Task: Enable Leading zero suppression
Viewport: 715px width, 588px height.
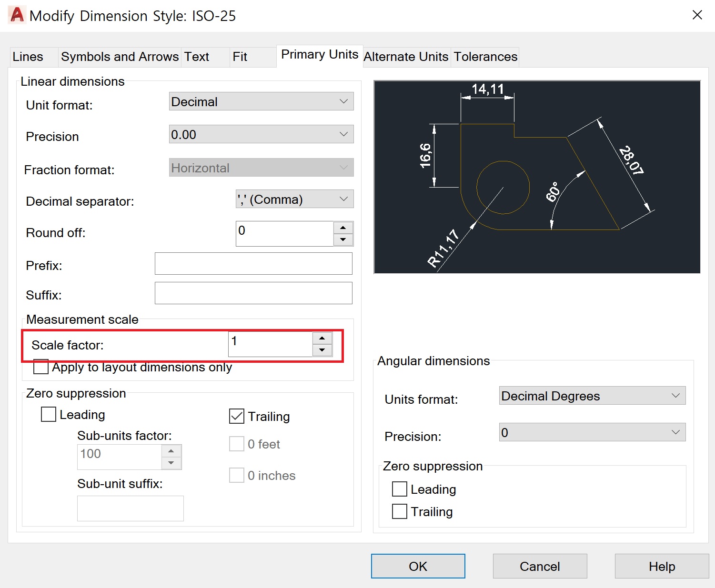Action: (x=48, y=414)
